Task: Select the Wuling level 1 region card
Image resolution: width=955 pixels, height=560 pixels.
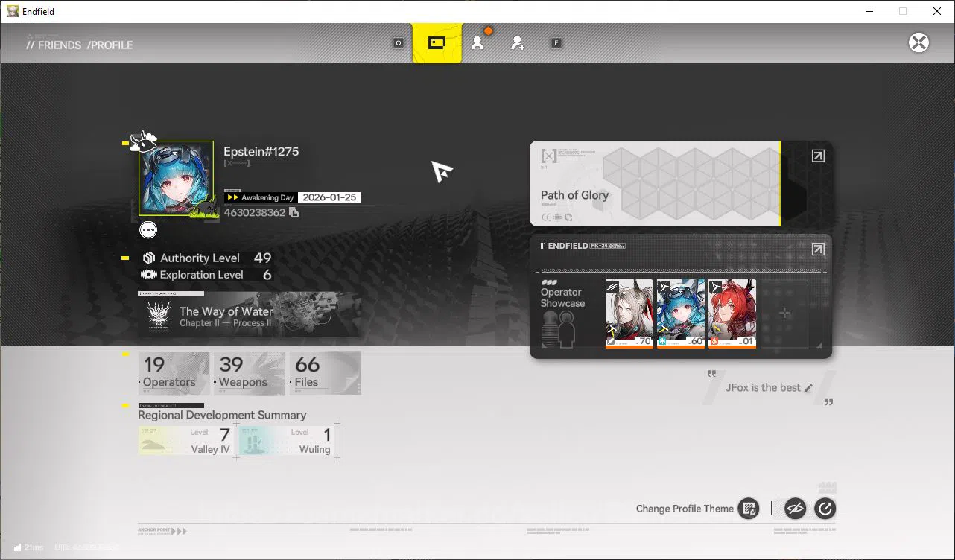Action: (287, 440)
